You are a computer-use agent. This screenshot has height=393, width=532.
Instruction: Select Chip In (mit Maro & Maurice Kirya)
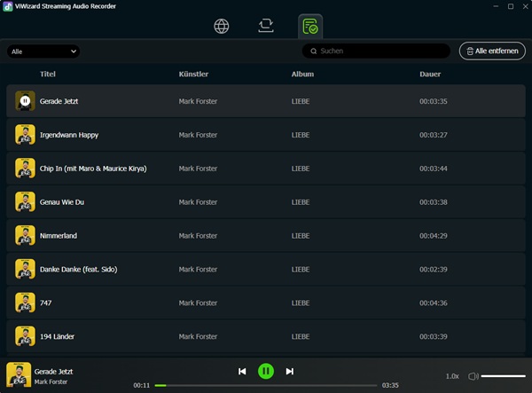[93, 169]
